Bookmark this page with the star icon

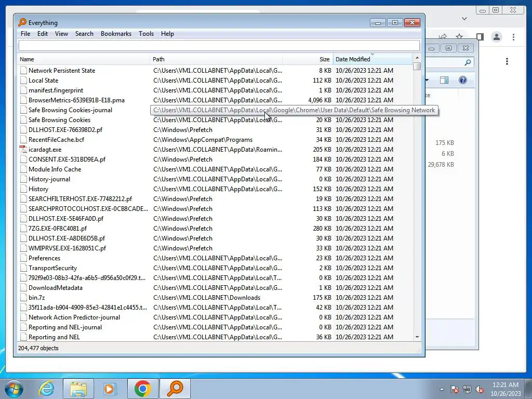(459, 36)
